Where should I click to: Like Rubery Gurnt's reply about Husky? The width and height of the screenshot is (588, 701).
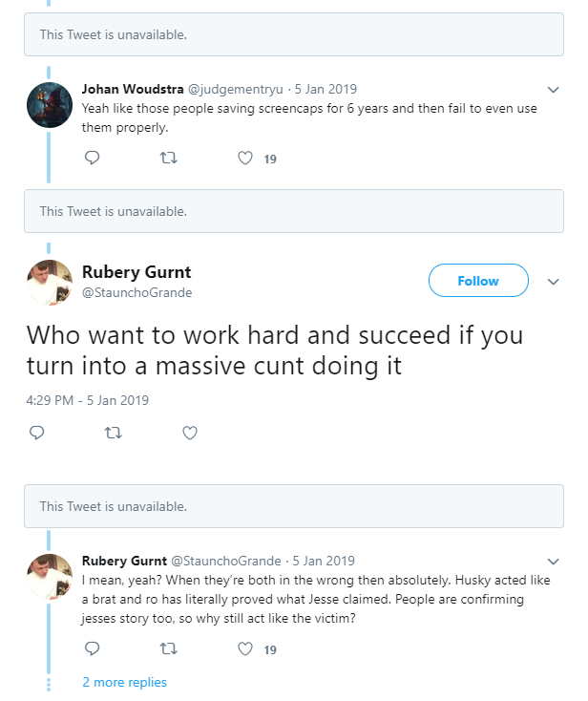coord(245,648)
